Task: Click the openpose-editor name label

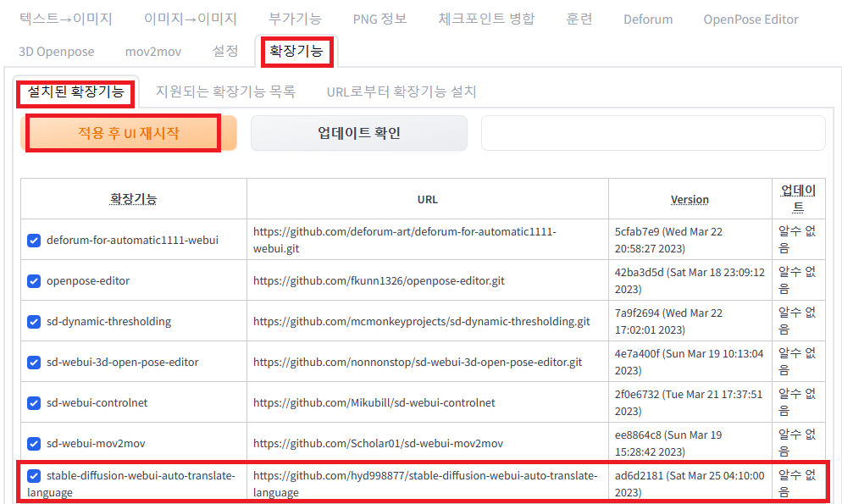Action: click(x=88, y=280)
